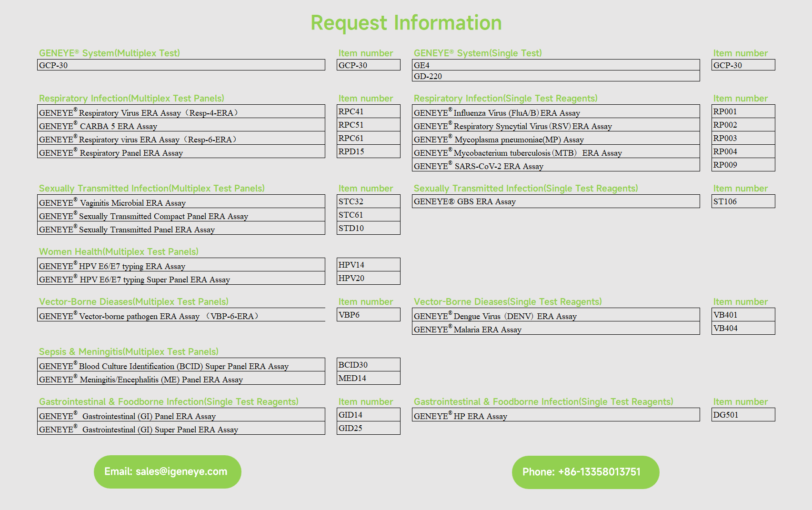Click item number ST106
The height and width of the screenshot is (510, 812).
(x=743, y=201)
